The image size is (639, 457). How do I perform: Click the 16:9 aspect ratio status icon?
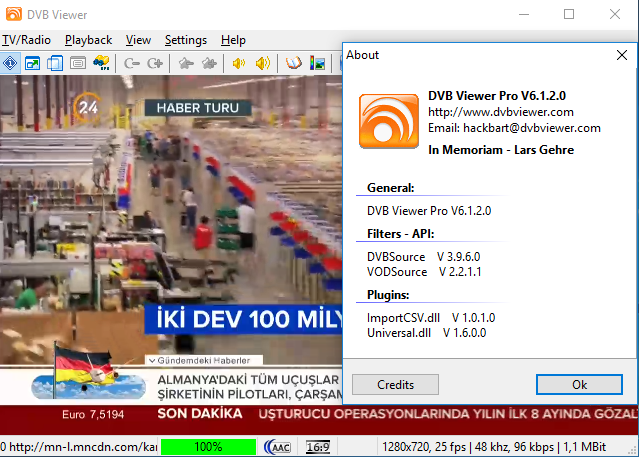[318, 447]
